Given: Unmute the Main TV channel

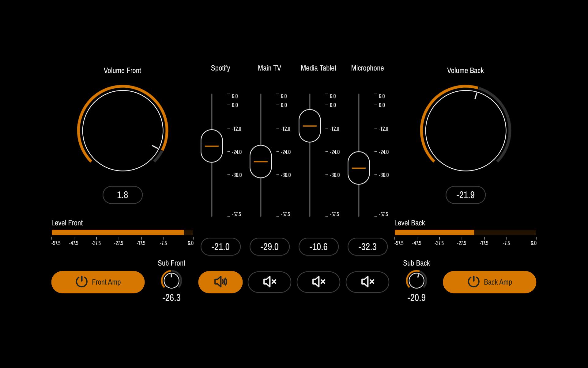Looking at the screenshot, I should pos(269,282).
